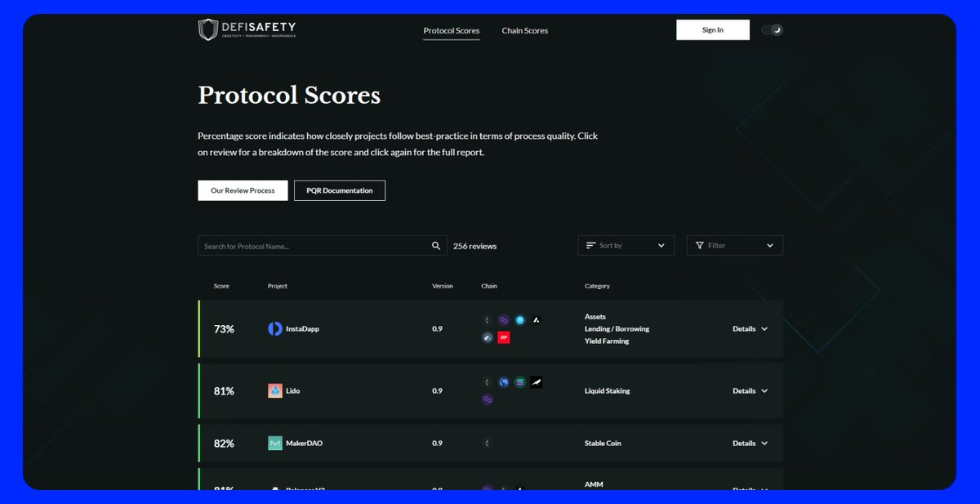Click the Score column header

tap(221, 287)
